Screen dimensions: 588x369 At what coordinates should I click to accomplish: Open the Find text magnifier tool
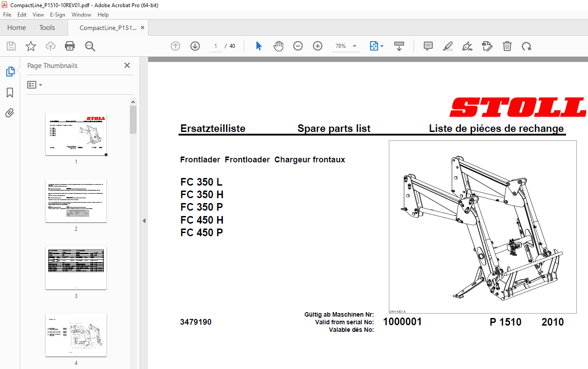click(x=90, y=46)
